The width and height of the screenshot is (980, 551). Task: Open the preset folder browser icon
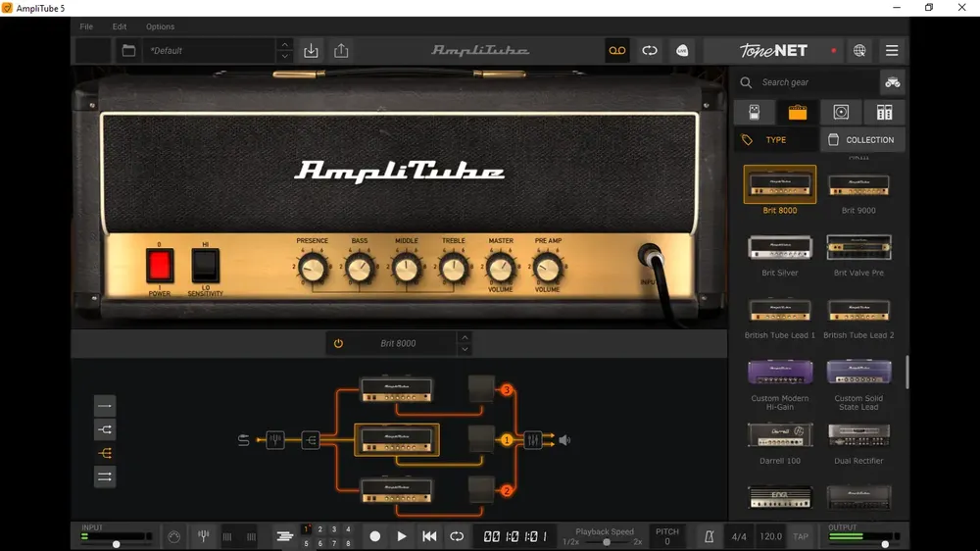click(128, 51)
